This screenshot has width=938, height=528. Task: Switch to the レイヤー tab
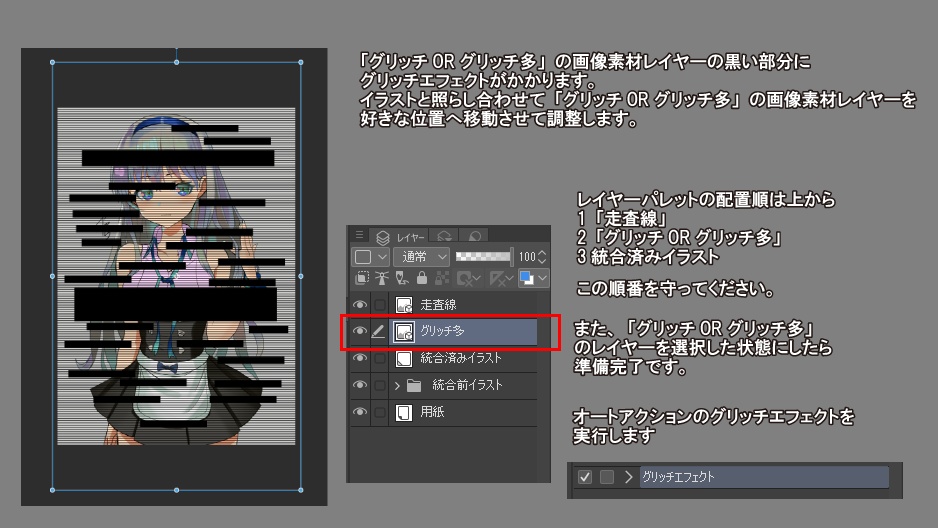tap(400, 237)
